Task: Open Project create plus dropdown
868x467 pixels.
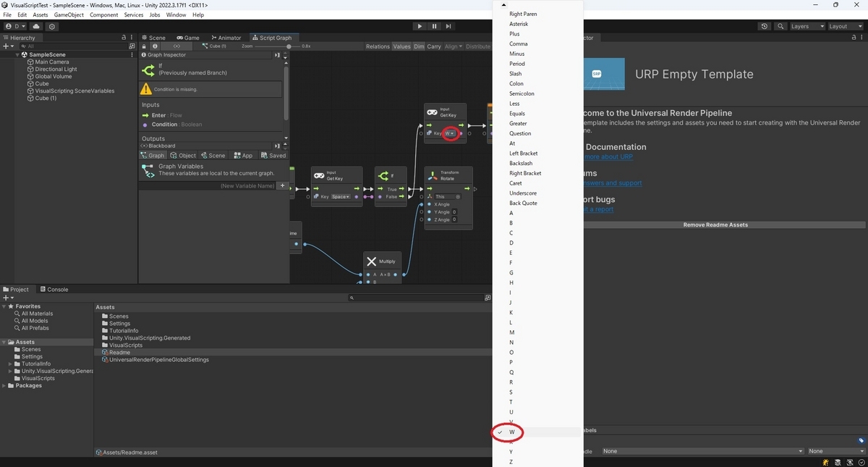Action: (8, 298)
